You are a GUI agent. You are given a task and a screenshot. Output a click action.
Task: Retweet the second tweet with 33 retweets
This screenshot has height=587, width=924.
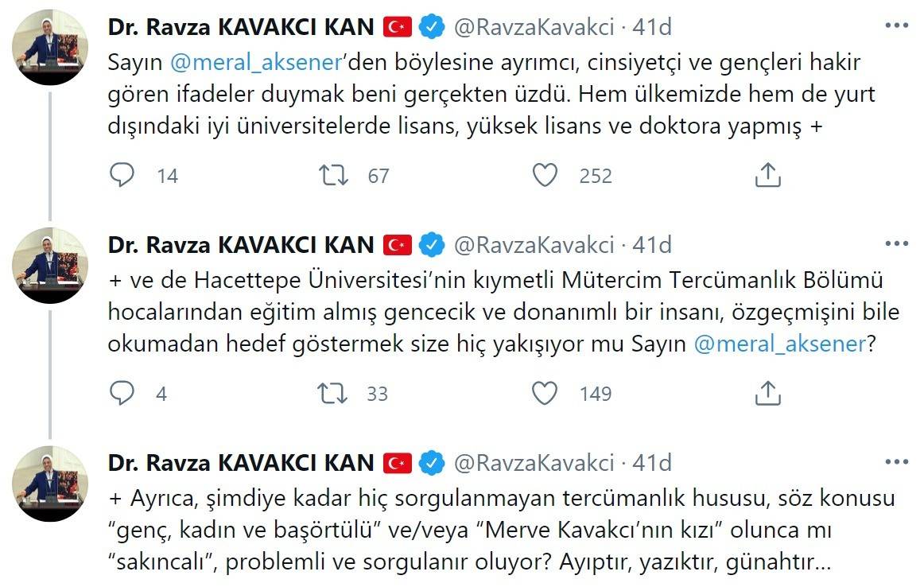(x=333, y=392)
